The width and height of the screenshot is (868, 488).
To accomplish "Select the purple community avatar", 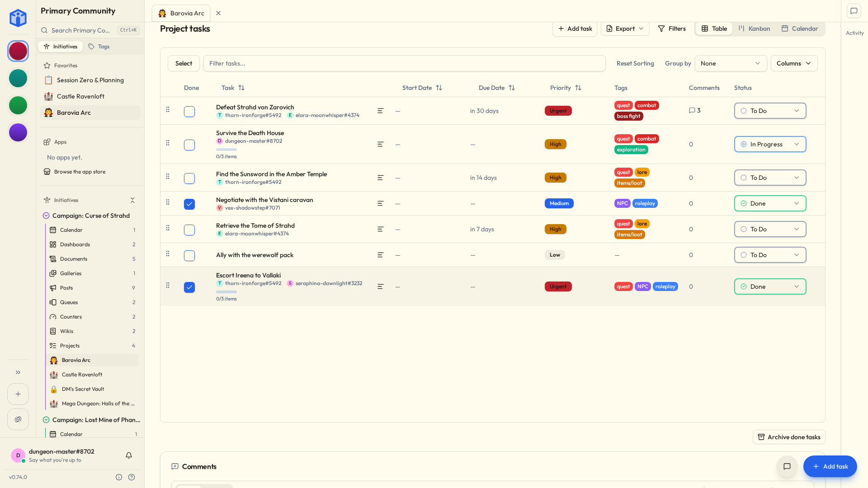I will 18,132.
